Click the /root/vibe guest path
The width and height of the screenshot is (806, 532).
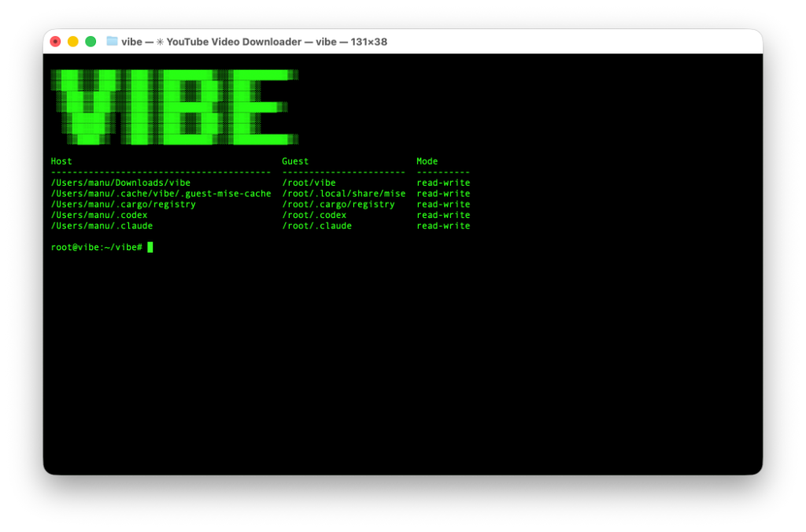(309, 183)
